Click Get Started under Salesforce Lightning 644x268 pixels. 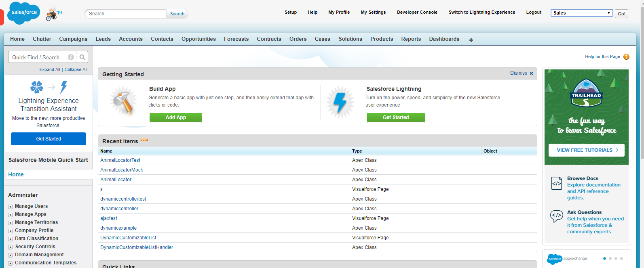[x=396, y=117]
